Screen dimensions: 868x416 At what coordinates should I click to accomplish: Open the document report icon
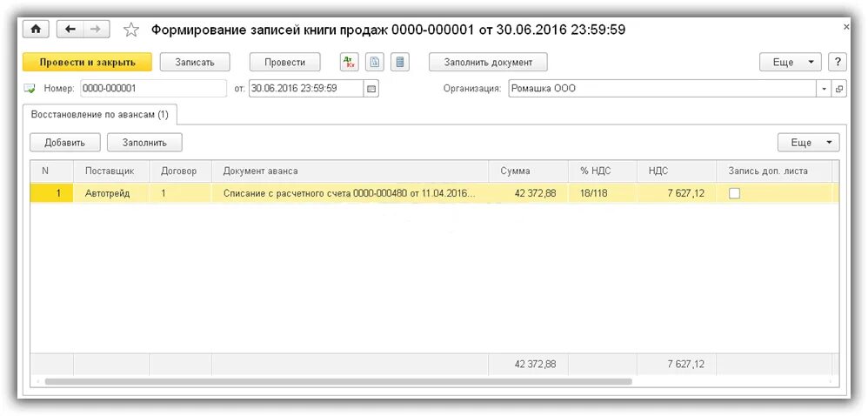375,62
